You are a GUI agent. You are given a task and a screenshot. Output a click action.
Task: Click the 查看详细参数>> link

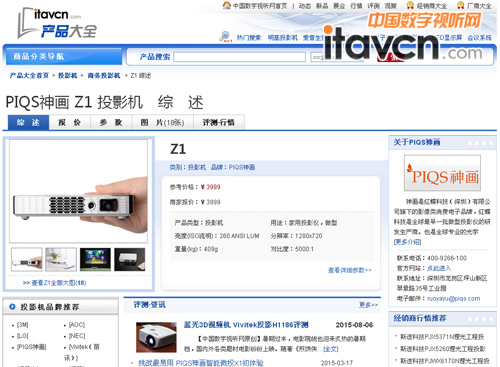point(349,270)
